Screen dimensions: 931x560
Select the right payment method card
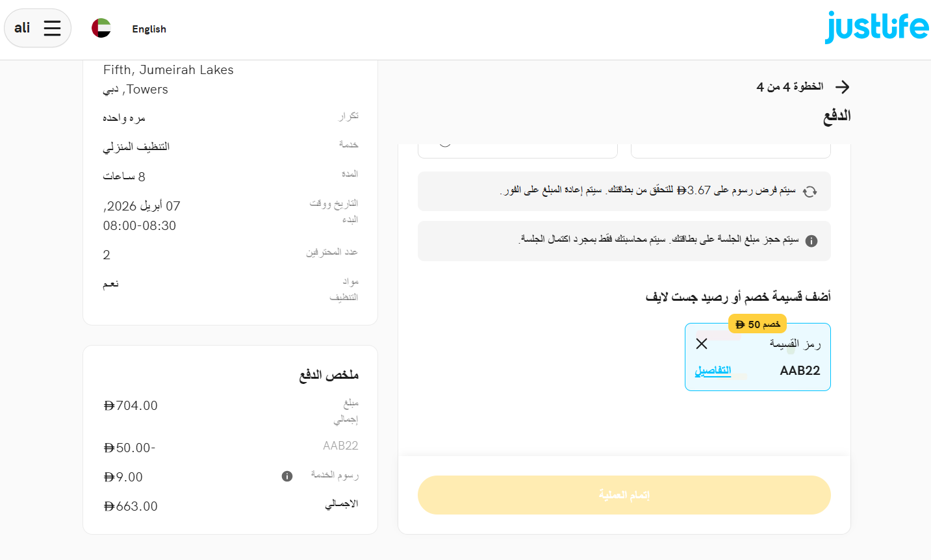(x=730, y=147)
